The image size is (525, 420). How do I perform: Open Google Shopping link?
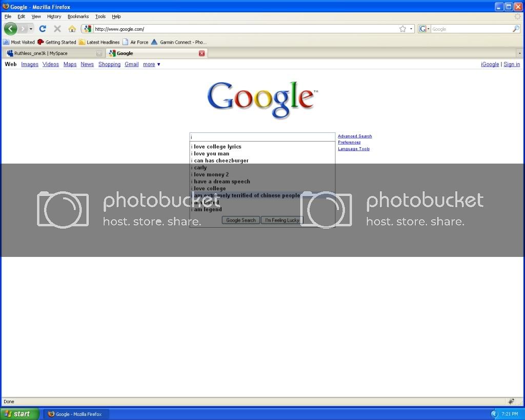pyautogui.click(x=110, y=64)
